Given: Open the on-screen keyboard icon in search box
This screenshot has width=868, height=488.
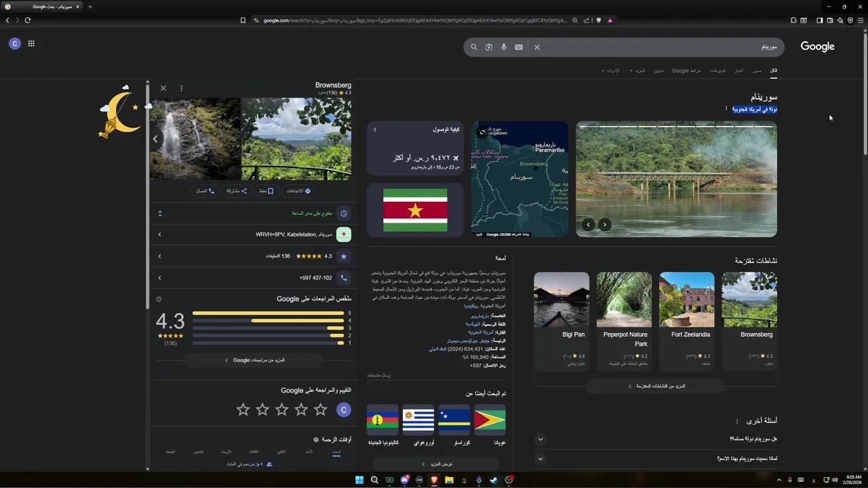Looking at the screenshot, I should click(519, 47).
